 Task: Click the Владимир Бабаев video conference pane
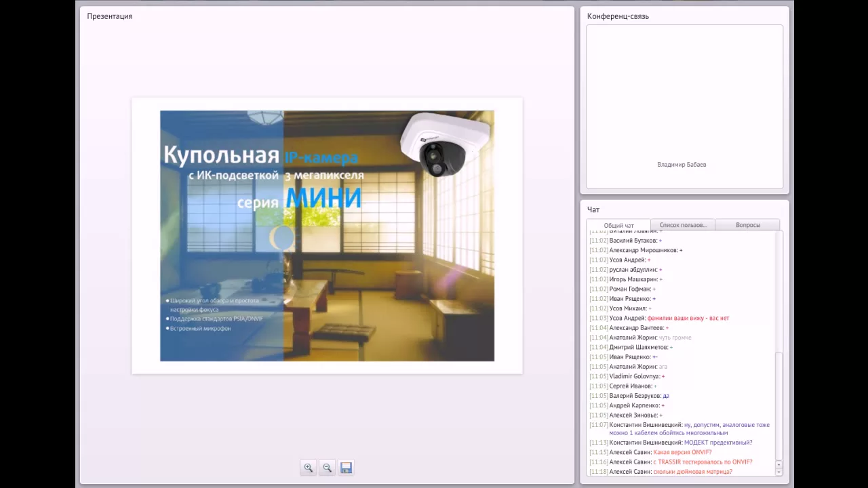(x=684, y=107)
